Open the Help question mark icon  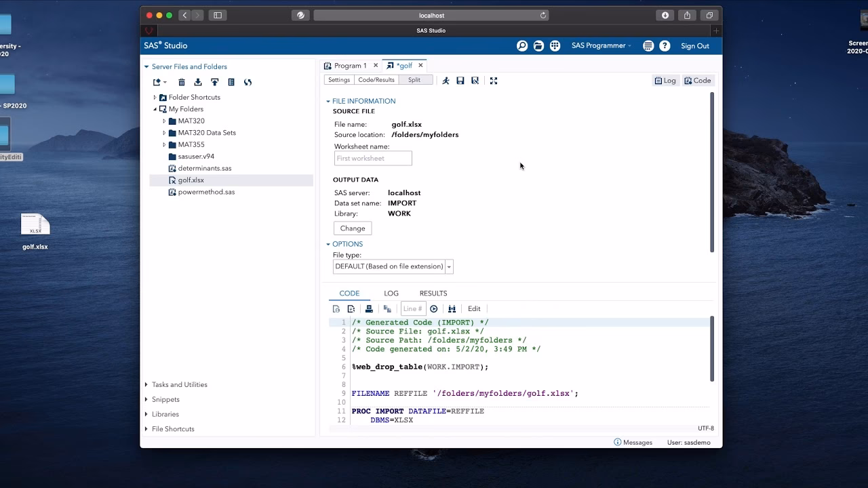(x=665, y=46)
